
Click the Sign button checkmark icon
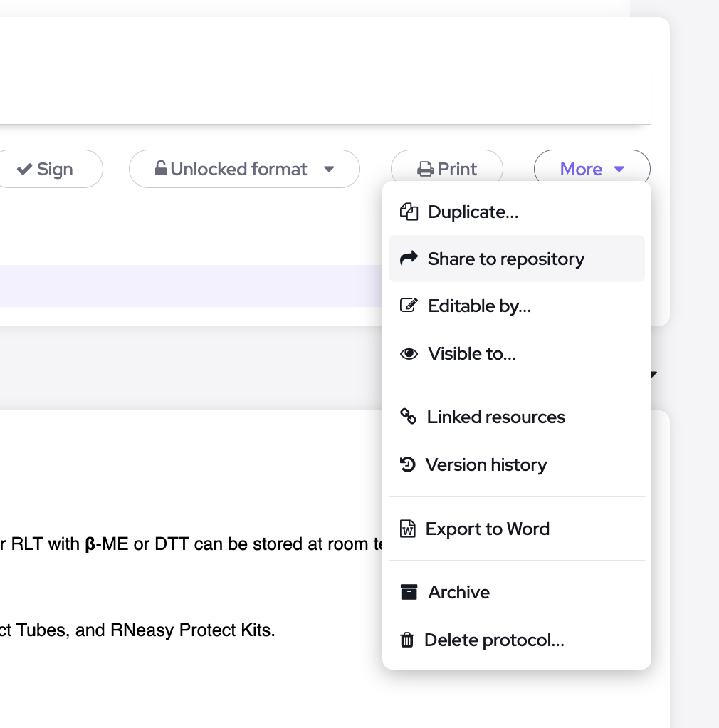coord(25,169)
